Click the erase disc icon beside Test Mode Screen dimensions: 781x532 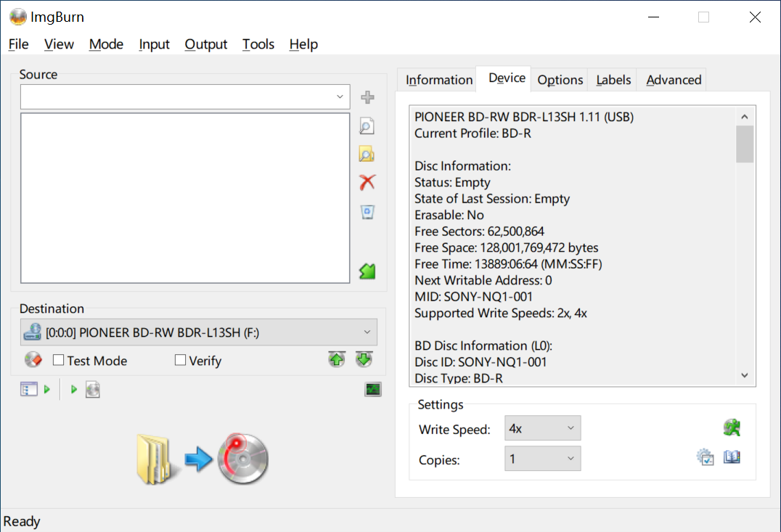(33, 359)
